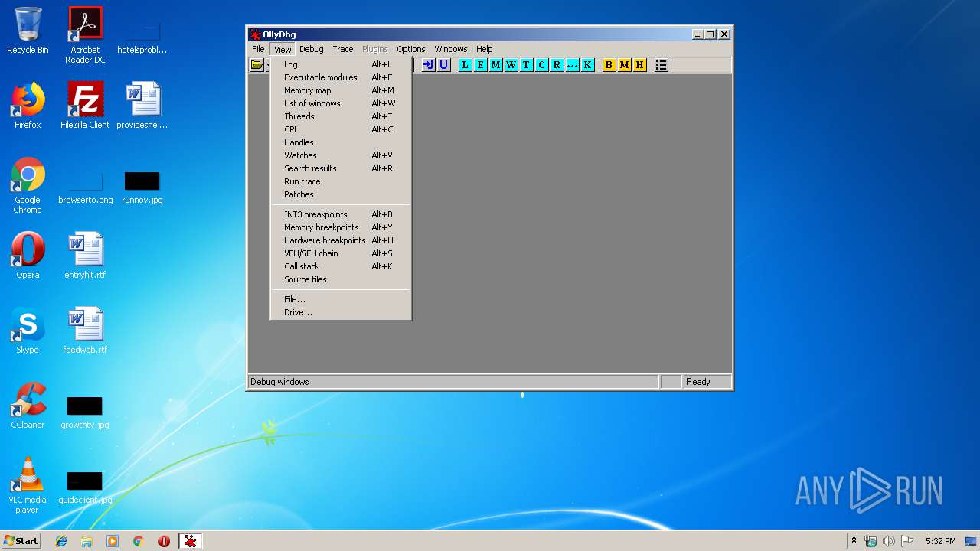Open Run trace via the ... toolbar icon
The height and width of the screenshot is (551, 980).
pos(572,65)
